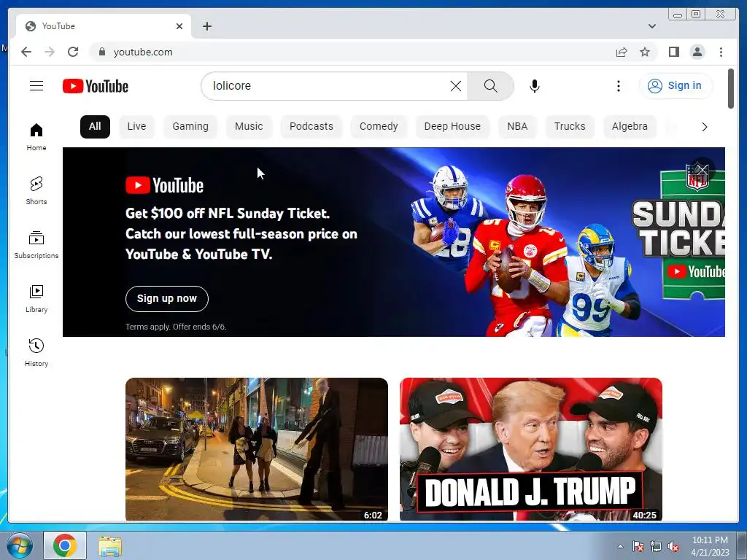Select the Music filter chip
The image size is (747, 560).
coord(249,127)
